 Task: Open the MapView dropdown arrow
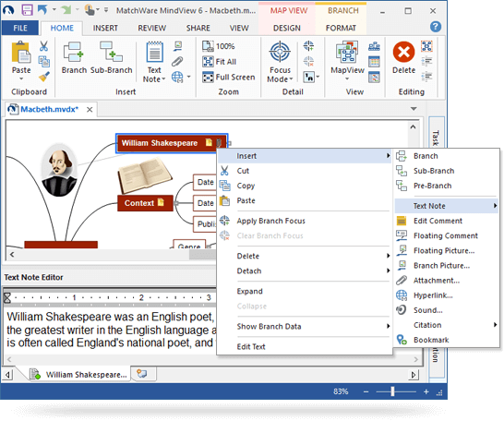347,78
